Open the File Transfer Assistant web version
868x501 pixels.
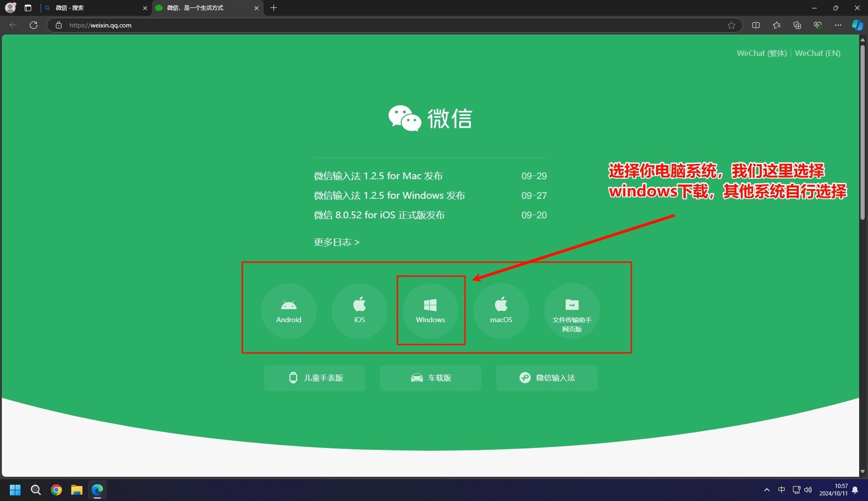572,311
